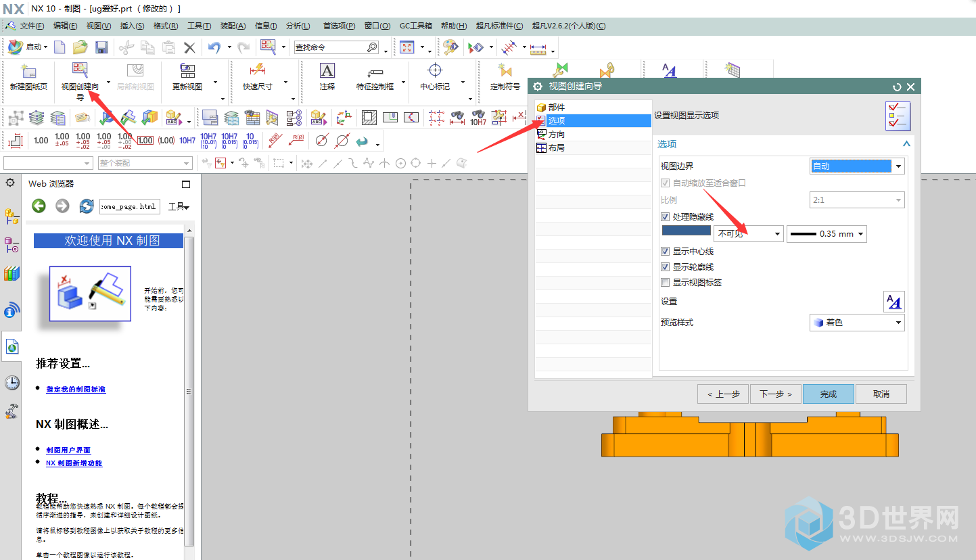The height and width of the screenshot is (560, 976).
Task: Click the hidden line blue color swatch
Action: pos(686,231)
